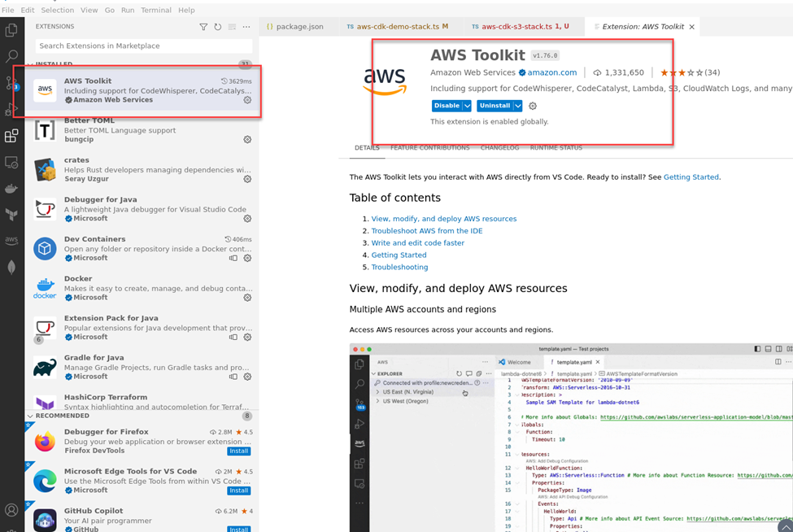Click the scroll-to-top arrow button

coord(785,527)
